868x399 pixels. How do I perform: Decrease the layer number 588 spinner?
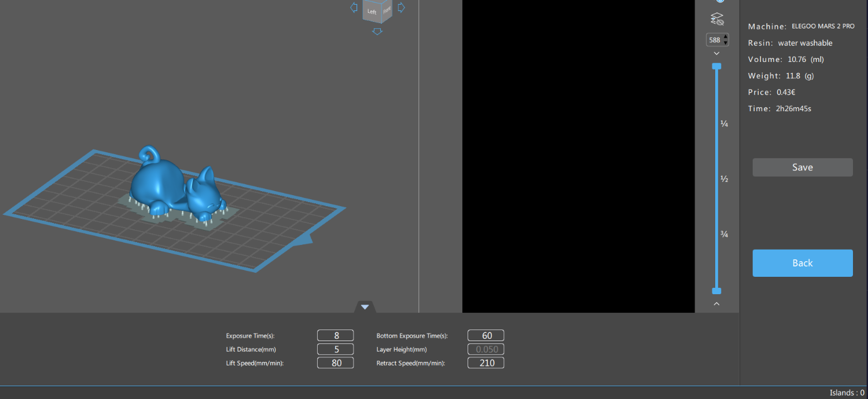point(726,43)
